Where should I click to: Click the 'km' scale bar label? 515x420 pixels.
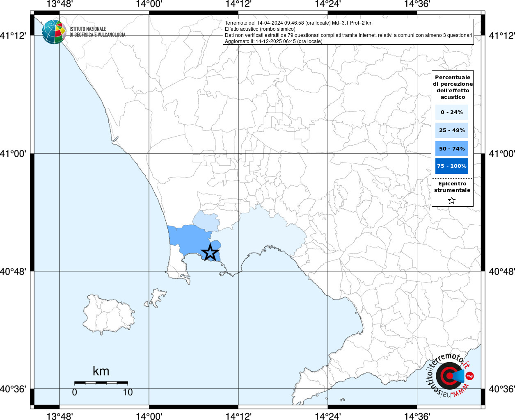tap(101, 371)
